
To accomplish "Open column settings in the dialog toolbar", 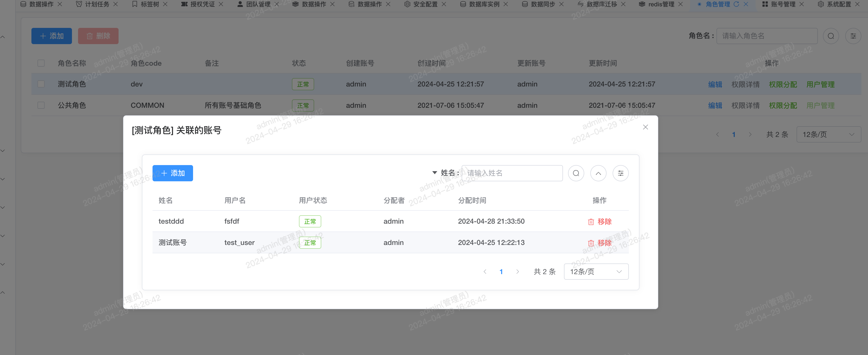I will 620,173.
